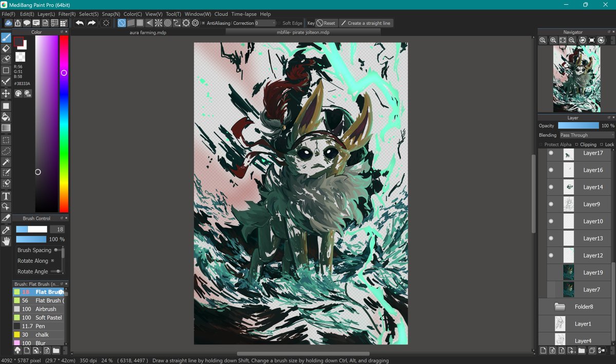This screenshot has width=616, height=364.
Task: Select the Brush tool in the left toolbar
Action: tap(6, 37)
